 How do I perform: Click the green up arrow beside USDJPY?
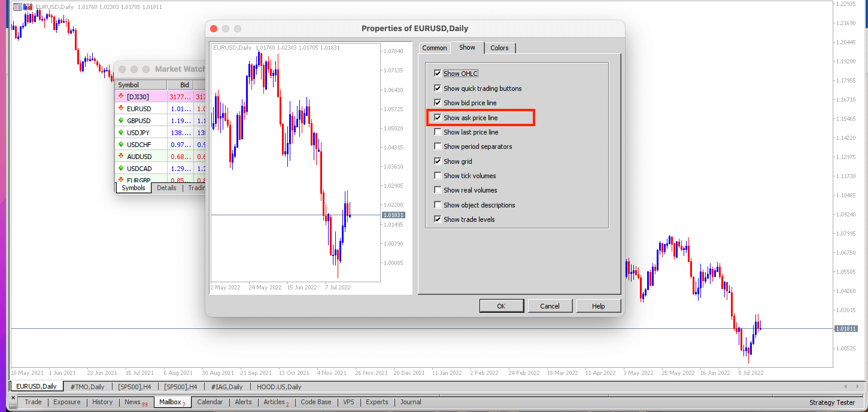pos(122,133)
